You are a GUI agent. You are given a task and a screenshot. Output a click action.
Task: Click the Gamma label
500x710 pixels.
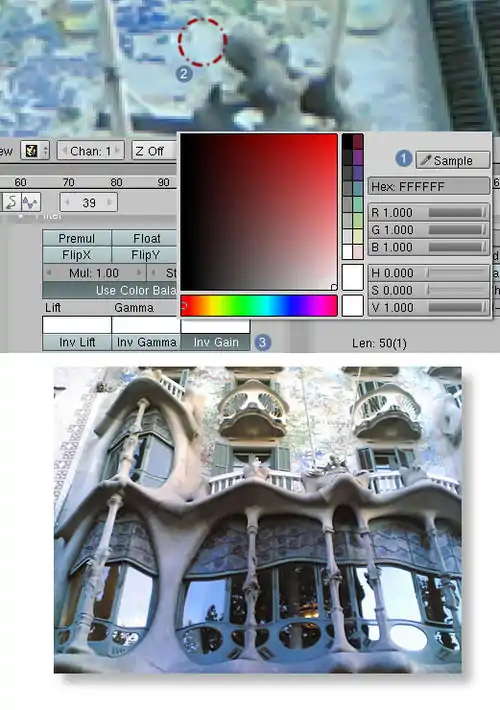134,307
